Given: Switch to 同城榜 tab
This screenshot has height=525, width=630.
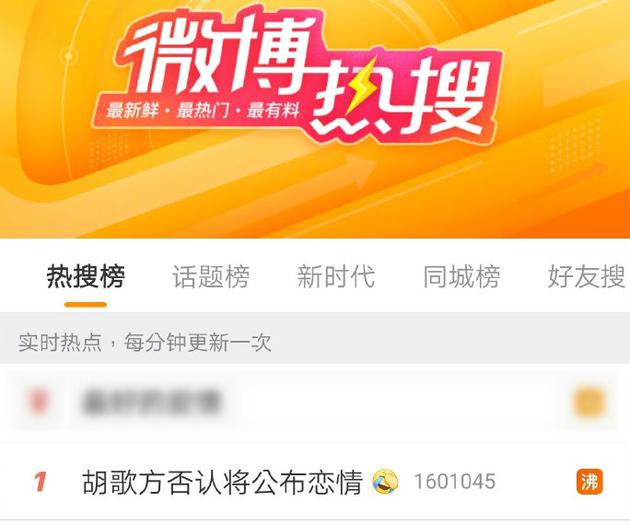Looking at the screenshot, I should pyautogui.click(x=462, y=276).
